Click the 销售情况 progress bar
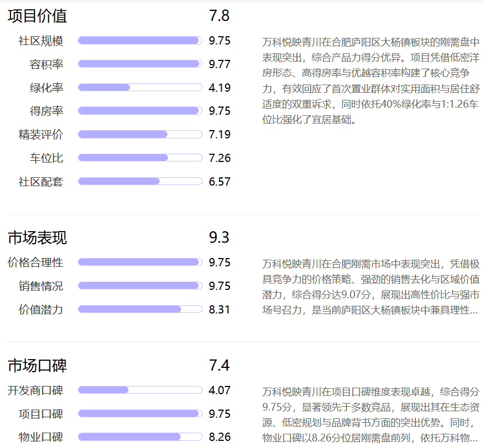 (x=140, y=285)
